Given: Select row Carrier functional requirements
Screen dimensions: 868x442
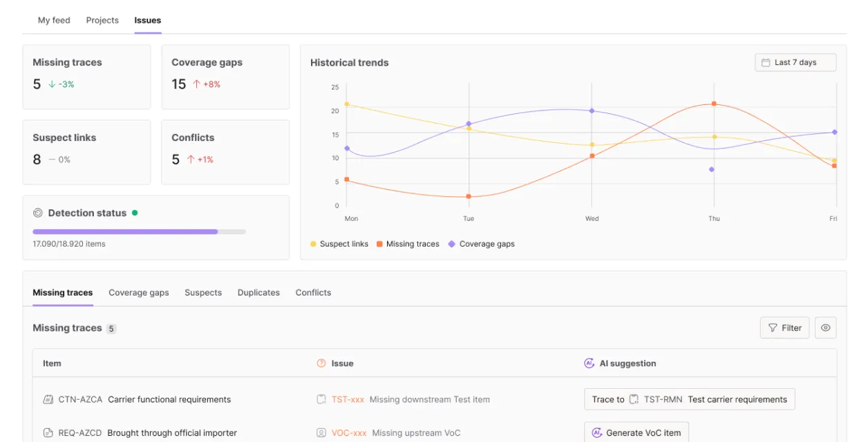Looking at the screenshot, I should (434, 399).
